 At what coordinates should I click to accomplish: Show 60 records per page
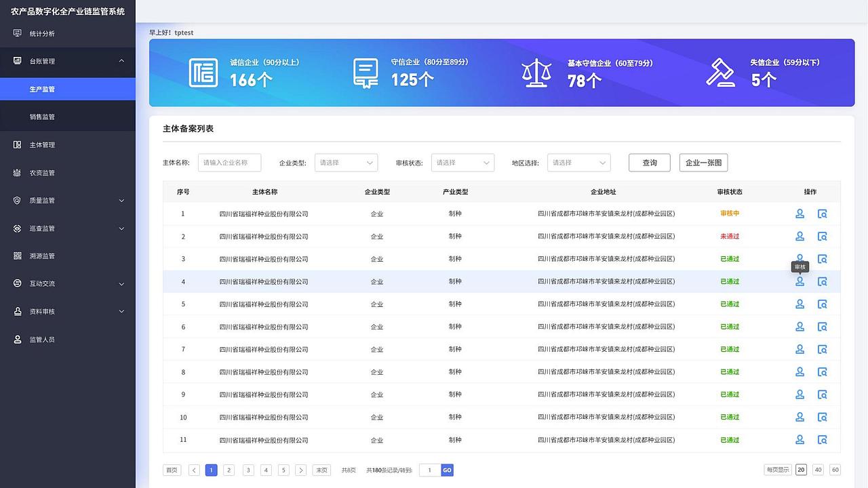click(x=835, y=470)
